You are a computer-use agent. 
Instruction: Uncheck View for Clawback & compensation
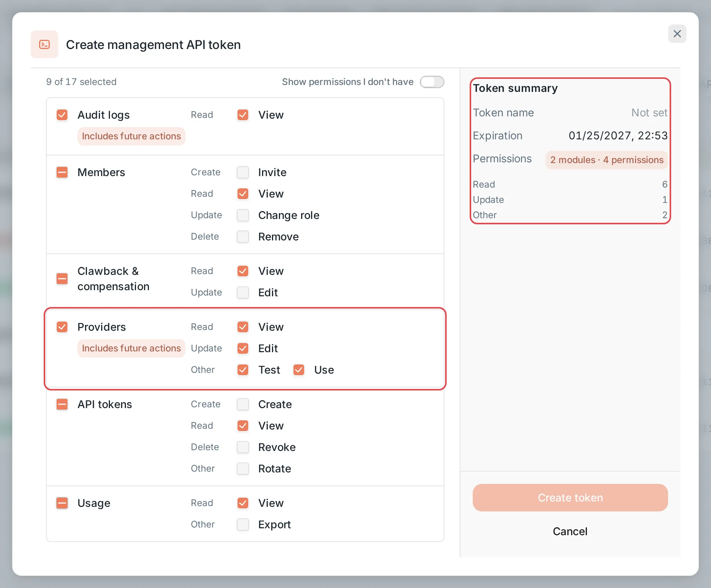[243, 271]
